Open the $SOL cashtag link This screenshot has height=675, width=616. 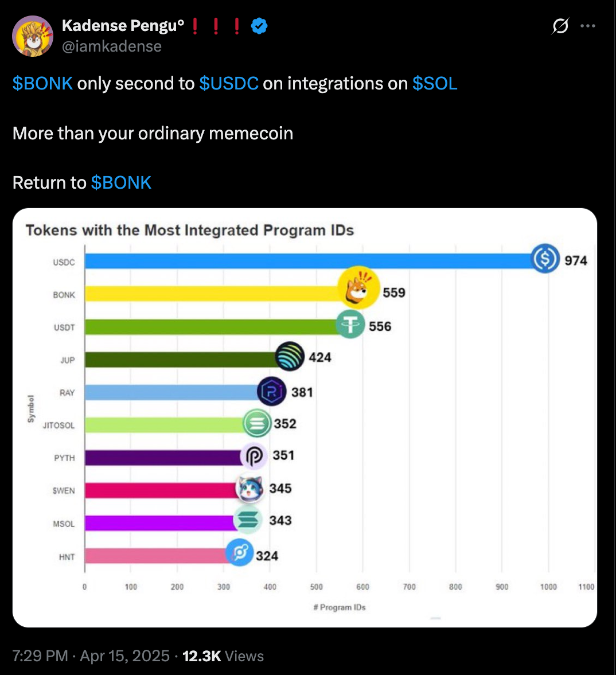point(435,84)
